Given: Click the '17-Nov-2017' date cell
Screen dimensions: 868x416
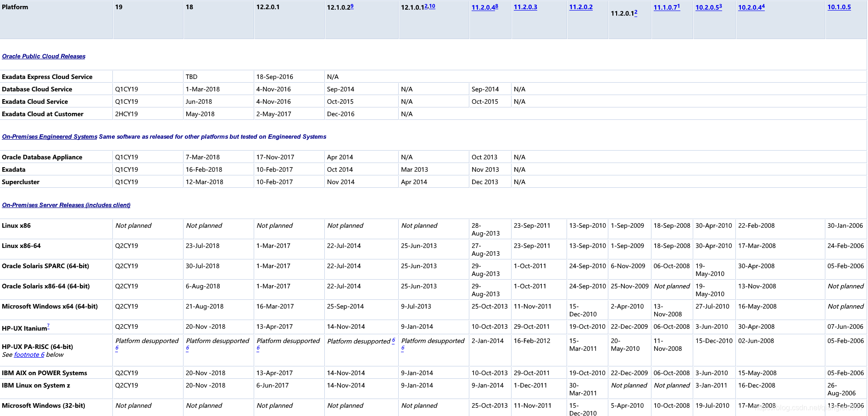Looking at the screenshot, I should [275, 157].
